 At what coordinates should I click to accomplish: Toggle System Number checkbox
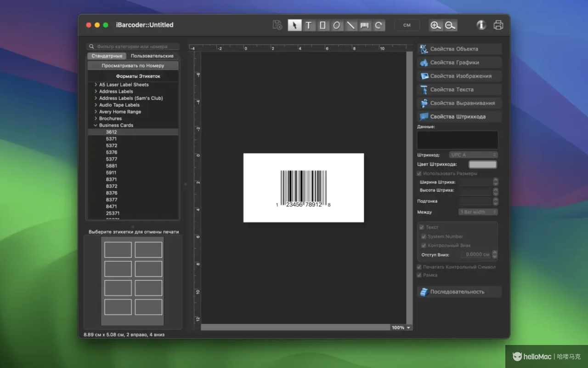point(424,236)
